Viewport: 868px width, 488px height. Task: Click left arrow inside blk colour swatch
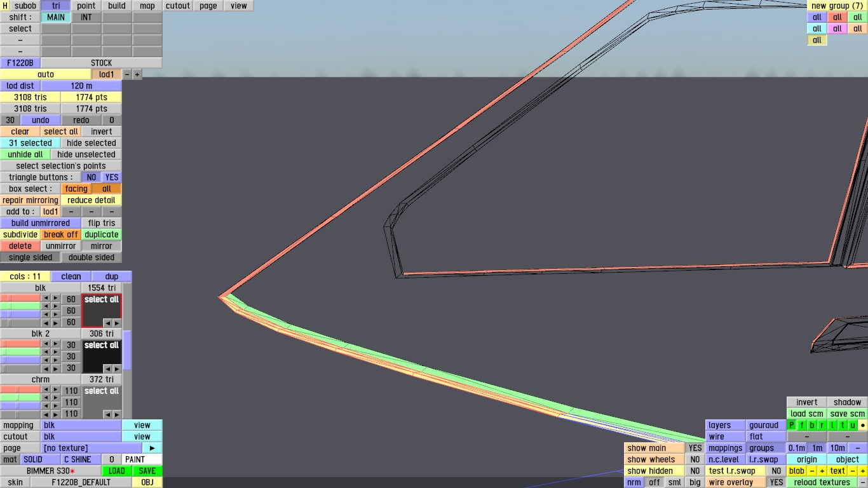pyautogui.click(x=107, y=323)
